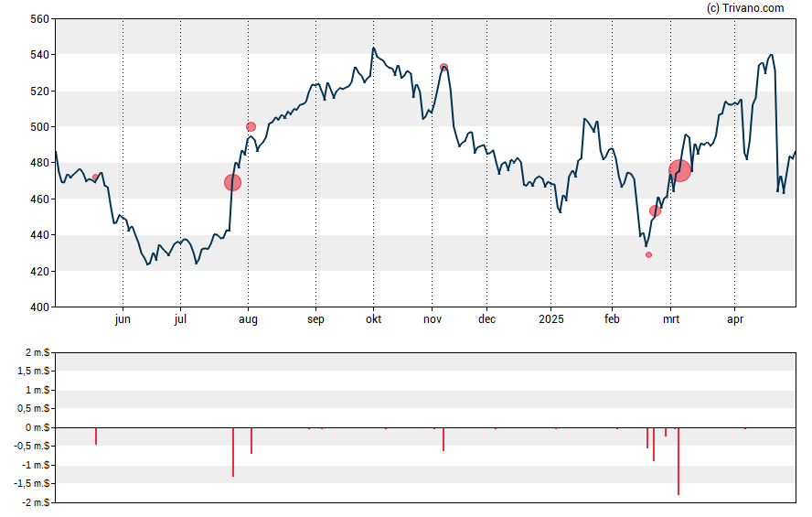Click the '-0,5 m.$' volume axis label
Screen dimensions: 812x517
click(x=32, y=446)
